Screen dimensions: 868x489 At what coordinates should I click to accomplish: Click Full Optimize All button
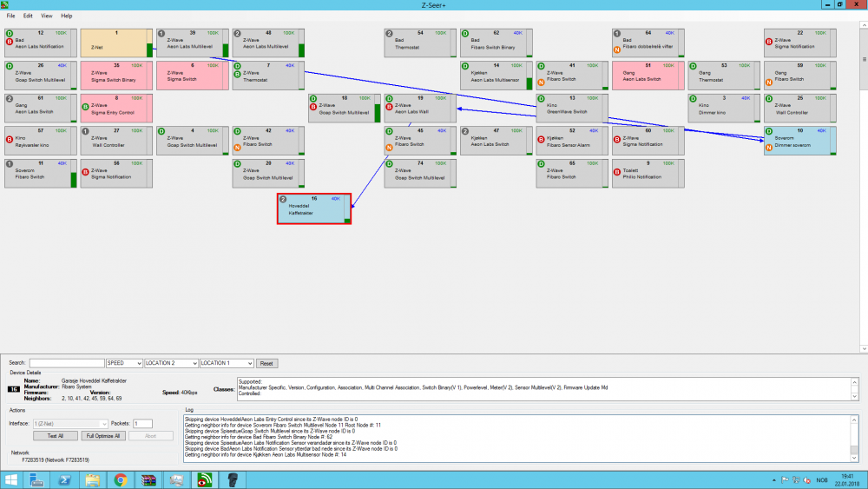tap(102, 435)
